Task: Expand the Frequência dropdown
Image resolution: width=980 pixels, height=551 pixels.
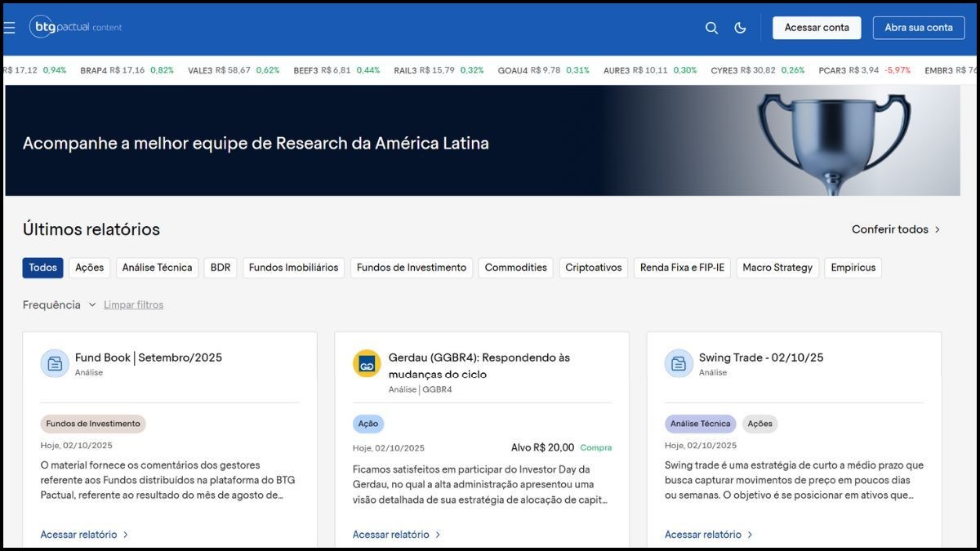Action: 60,304
